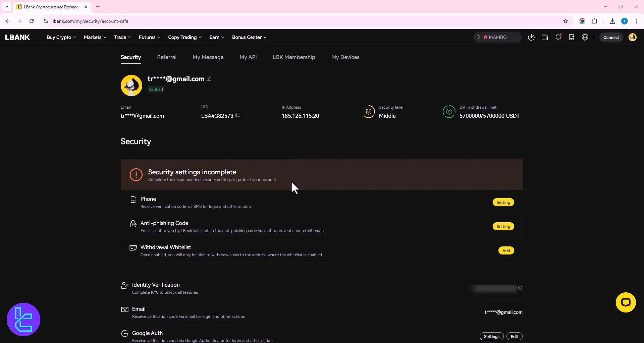Image resolution: width=644 pixels, height=343 pixels.
Task: Bookmark this page with the star icon
Action: pyautogui.click(x=566, y=21)
